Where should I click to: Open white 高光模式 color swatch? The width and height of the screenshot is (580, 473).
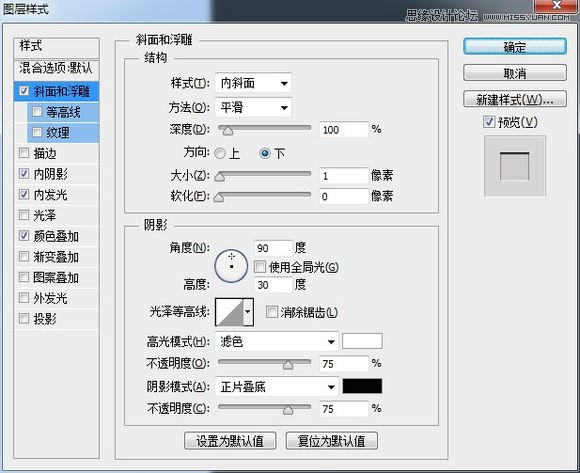point(362,341)
